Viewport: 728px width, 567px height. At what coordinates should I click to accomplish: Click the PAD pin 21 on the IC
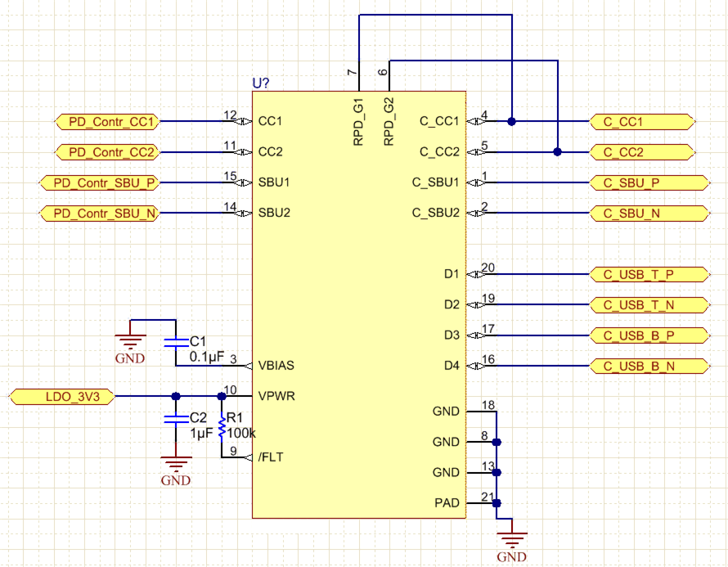[448, 503]
